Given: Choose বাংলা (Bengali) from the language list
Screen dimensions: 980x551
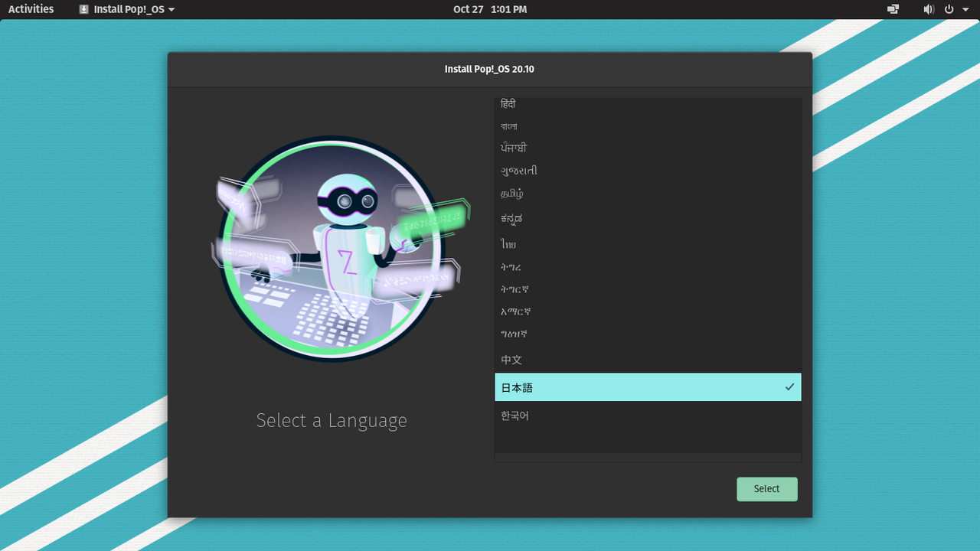Looking at the screenshot, I should (x=648, y=126).
